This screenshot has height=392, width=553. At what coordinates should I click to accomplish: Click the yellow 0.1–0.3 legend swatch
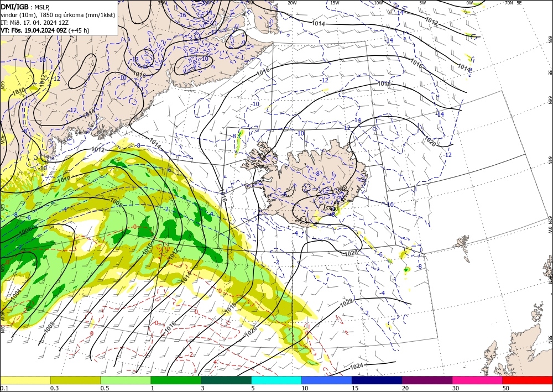(25, 380)
